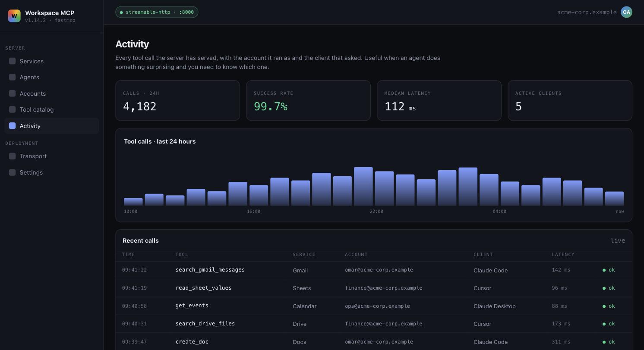Click the Settings sidebar icon
Screen dimensions: 644x350
click(x=13, y=172)
